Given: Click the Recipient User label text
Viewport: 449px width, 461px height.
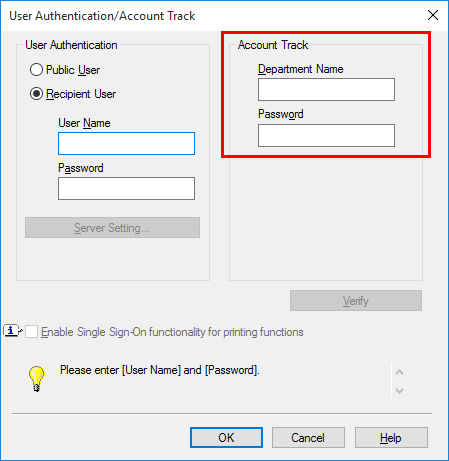Looking at the screenshot, I should [x=81, y=94].
